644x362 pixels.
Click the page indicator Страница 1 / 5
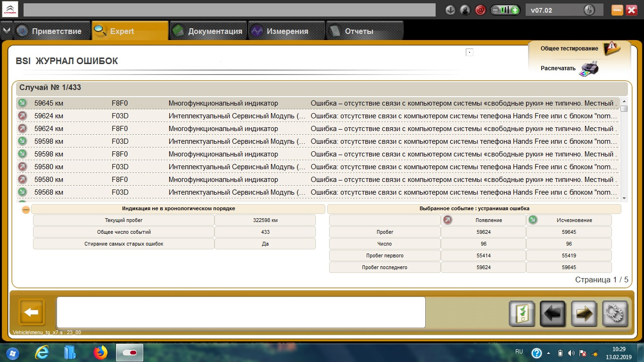pyautogui.click(x=602, y=280)
